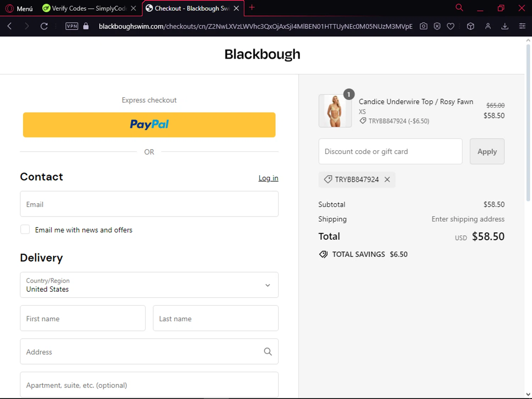
Task: Open the ad blocker shield icon
Action: (x=437, y=26)
